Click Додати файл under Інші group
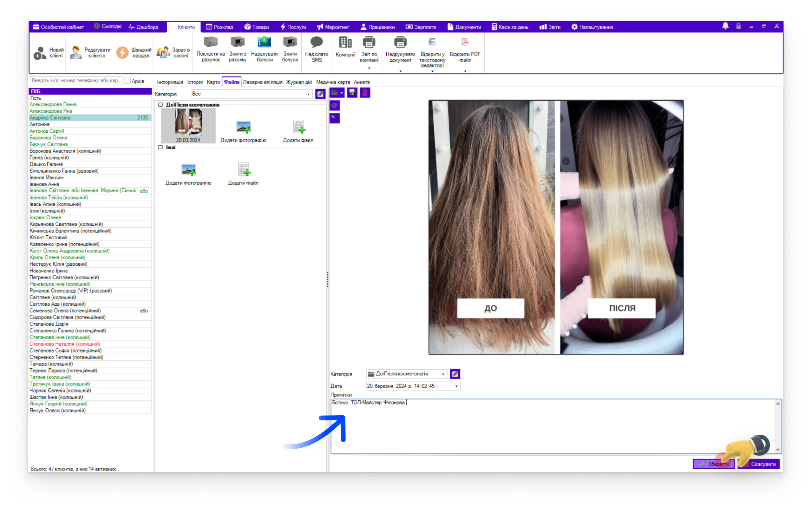 pos(243,174)
